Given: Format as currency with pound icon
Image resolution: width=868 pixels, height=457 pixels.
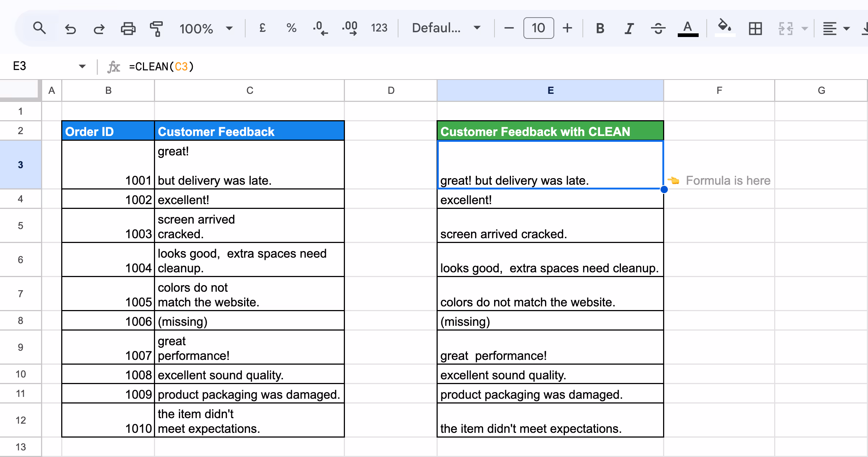Looking at the screenshot, I should tap(262, 28).
